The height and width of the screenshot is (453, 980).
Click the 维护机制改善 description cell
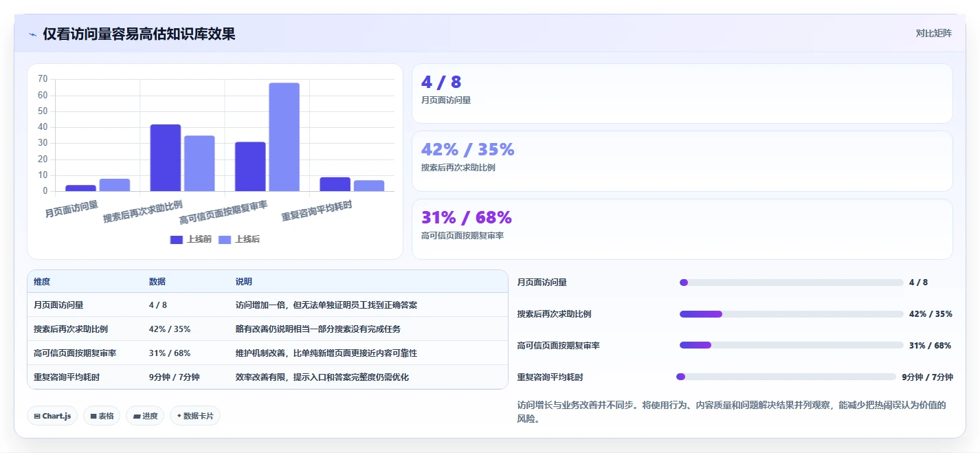(x=326, y=353)
